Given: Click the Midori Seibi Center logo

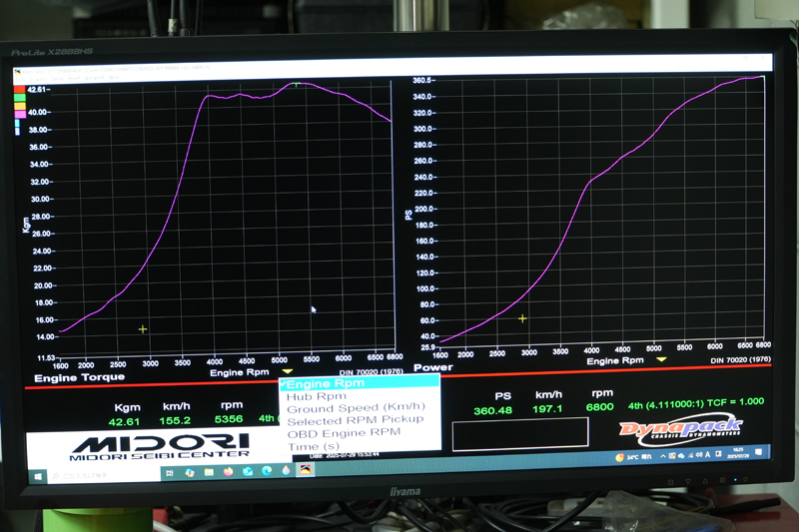Looking at the screenshot, I should [x=160, y=448].
